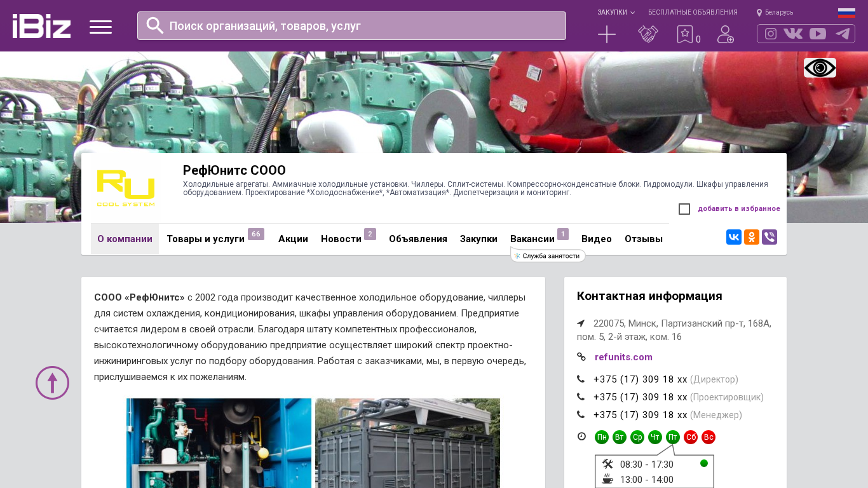The image size is (868, 488).
Task: Switch language via Russian flag
Action: click(x=846, y=12)
